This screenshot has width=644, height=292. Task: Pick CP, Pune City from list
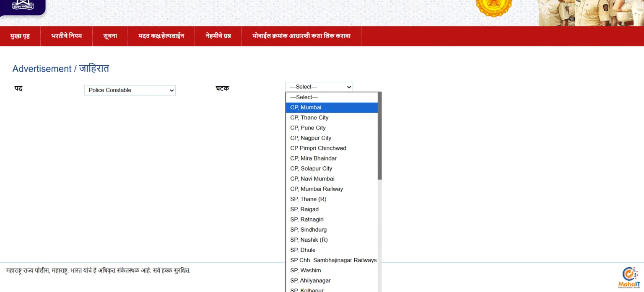pyautogui.click(x=331, y=128)
